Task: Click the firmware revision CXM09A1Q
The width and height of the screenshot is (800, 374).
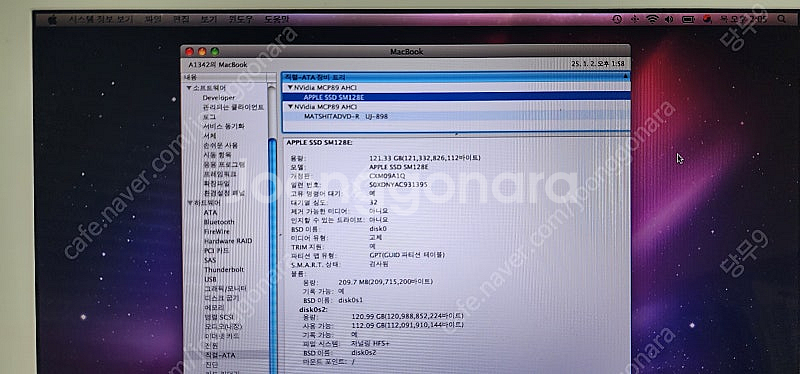Action: coord(387,176)
